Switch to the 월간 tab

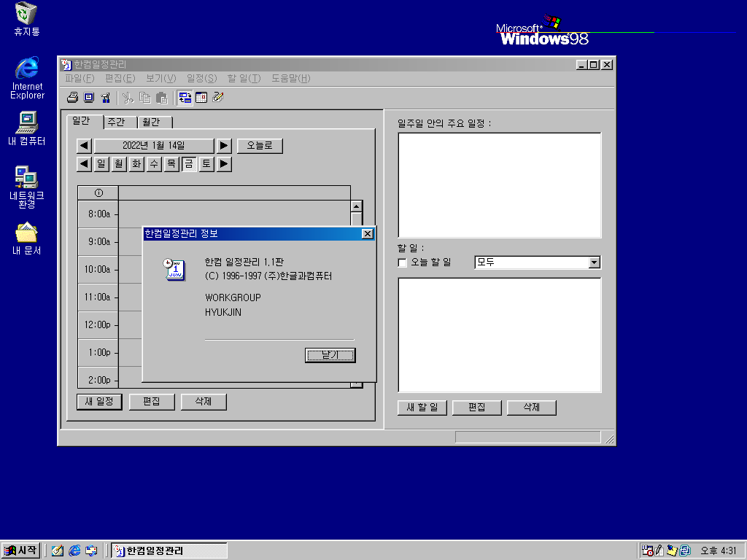[155, 122]
